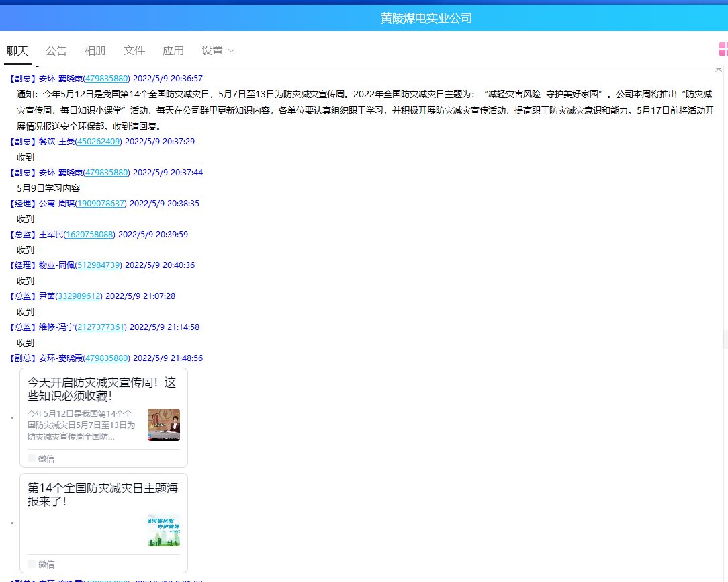Click the first card's grey summary text
This screenshot has width=728, height=582.
pyautogui.click(x=81, y=425)
